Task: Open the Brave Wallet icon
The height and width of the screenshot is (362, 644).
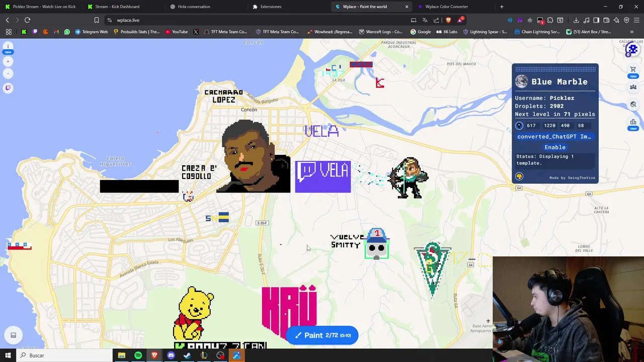Action: coord(606,20)
